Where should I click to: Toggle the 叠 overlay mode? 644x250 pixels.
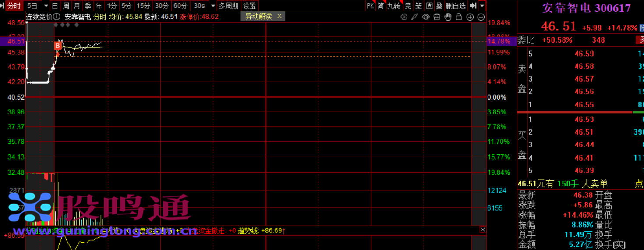click(439, 6)
